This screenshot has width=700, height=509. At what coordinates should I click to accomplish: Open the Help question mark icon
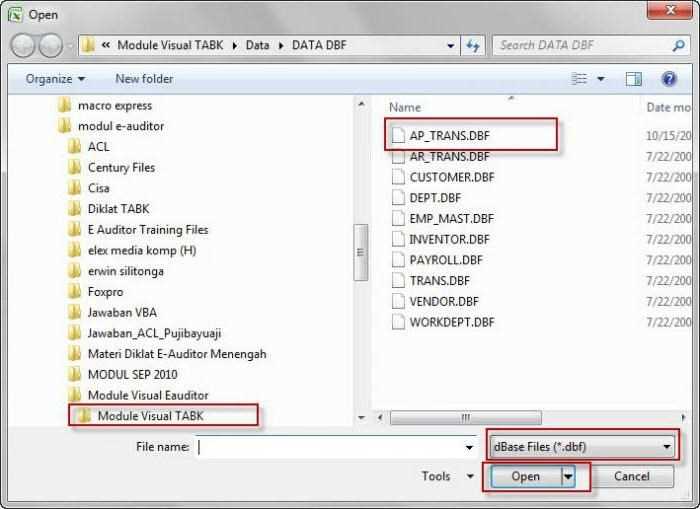669,79
